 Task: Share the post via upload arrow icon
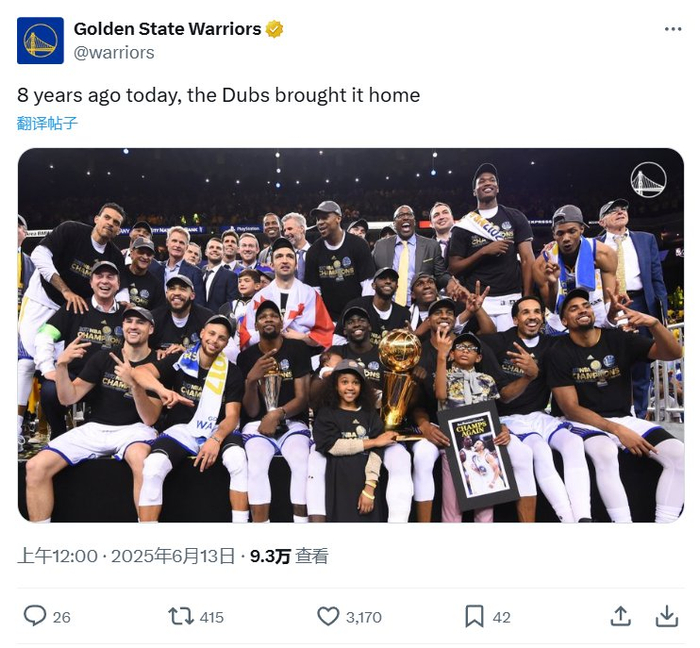point(620,616)
